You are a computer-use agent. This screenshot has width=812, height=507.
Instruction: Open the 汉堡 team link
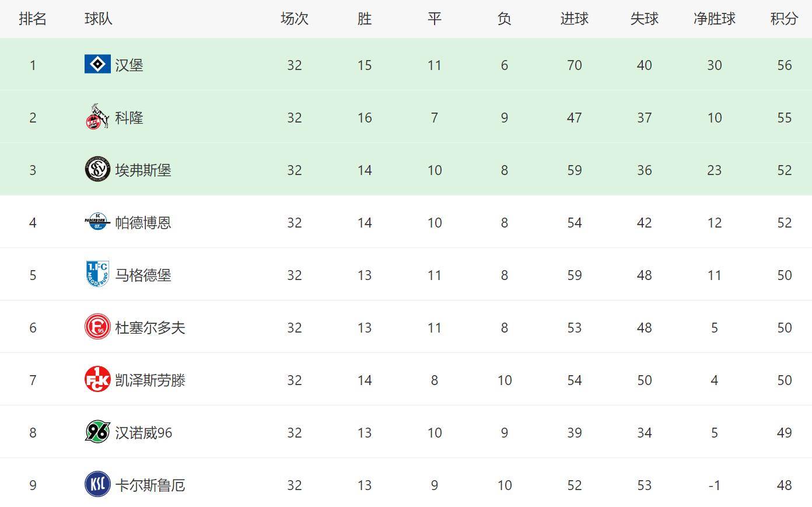129,65
